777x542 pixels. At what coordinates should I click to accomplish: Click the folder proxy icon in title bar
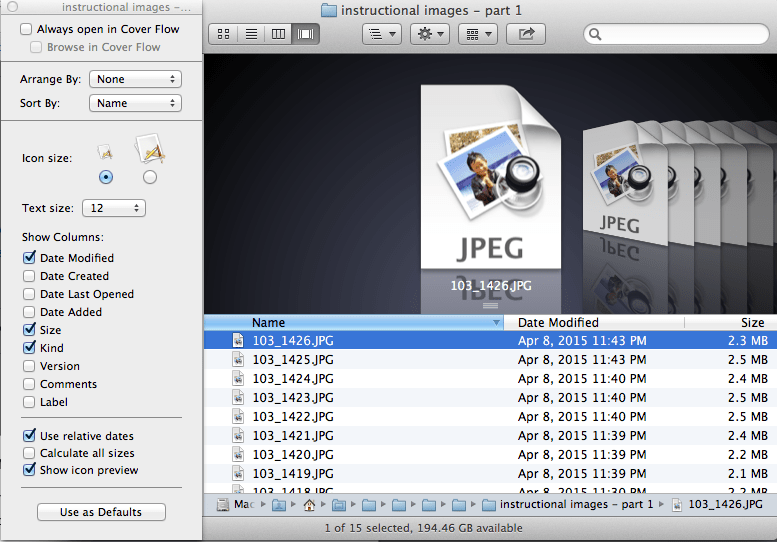pos(329,10)
